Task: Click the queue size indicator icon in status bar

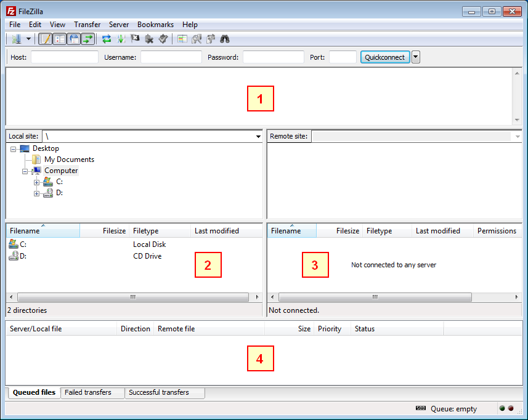Action: [x=421, y=408]
